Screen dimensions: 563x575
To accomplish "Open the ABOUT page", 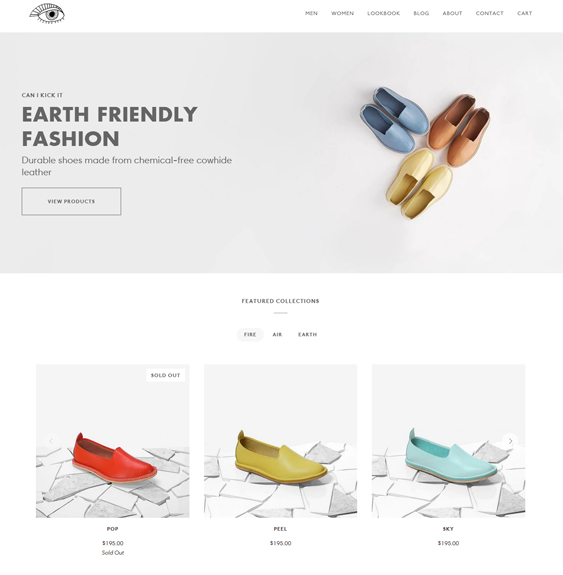I will click(452, 13).
